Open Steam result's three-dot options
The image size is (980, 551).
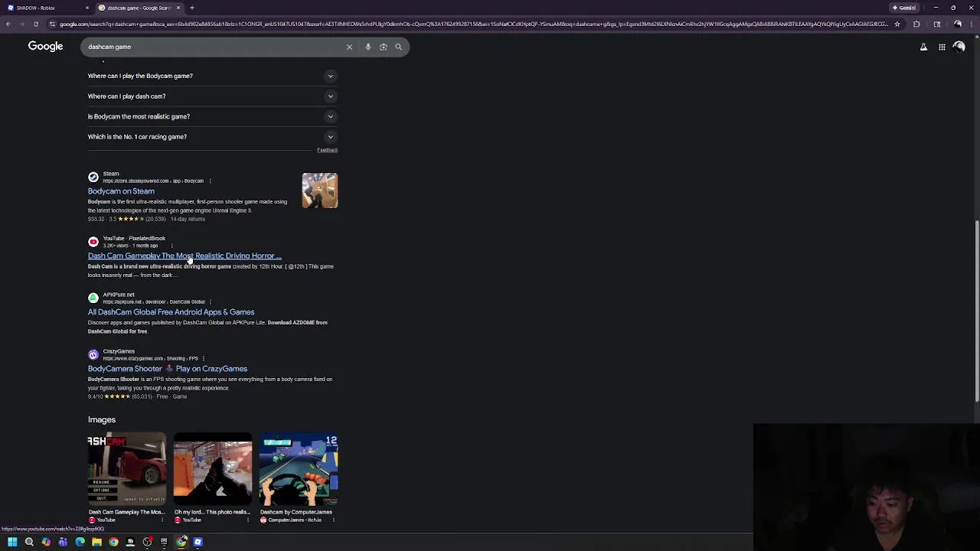[210, 181]
